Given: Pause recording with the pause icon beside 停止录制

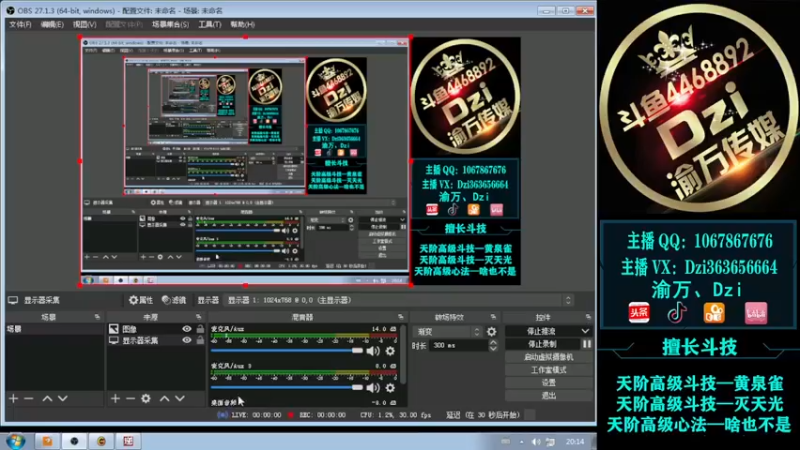Looking at the screenshot, I should coord(587,344).
